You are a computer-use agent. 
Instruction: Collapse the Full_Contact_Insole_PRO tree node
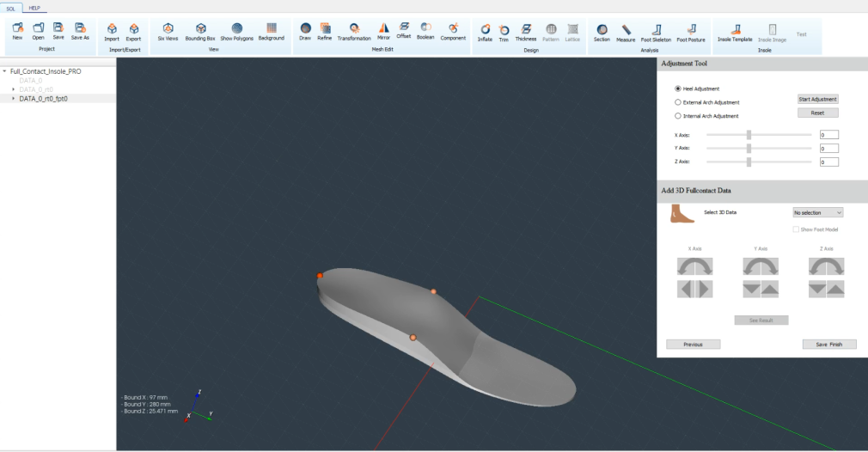click(5, 71)
